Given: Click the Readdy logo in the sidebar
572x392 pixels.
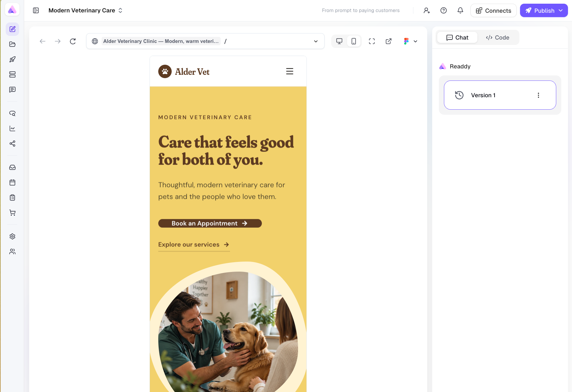Looking at the screenshot, I should pyautogui.click(x=12, y=10).
